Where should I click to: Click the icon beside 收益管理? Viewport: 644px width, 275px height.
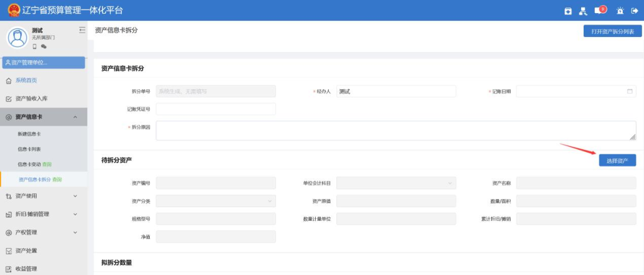point(9,269)
